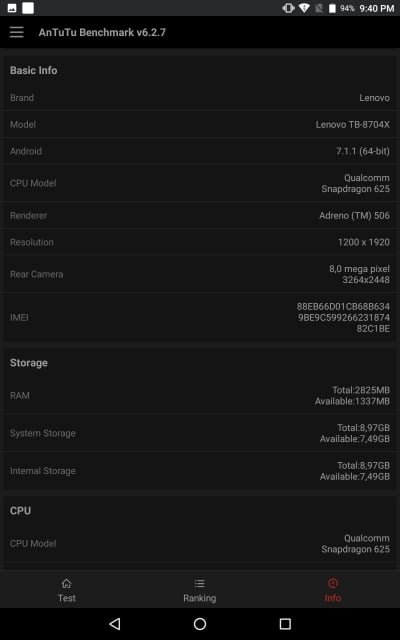This screenshot has width=400, height=640.
Task: Select the Rear Camera row
Action: tap(200, 274)
